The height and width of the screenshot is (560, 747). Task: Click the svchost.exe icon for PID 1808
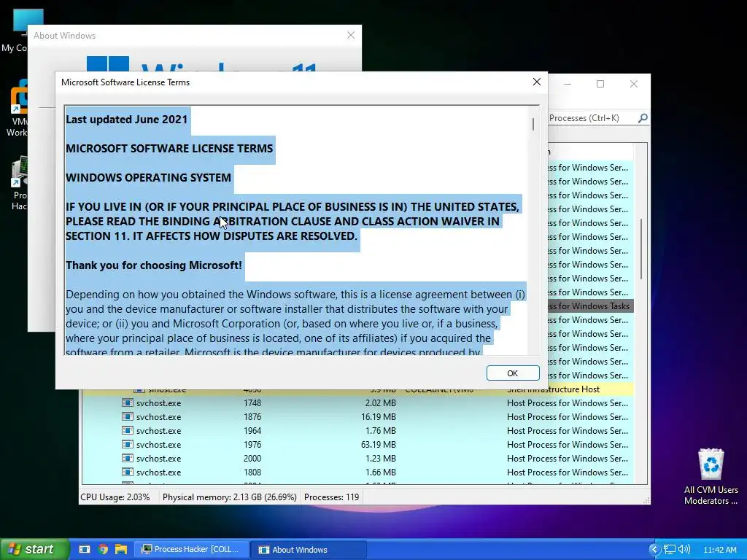point(127,472)
